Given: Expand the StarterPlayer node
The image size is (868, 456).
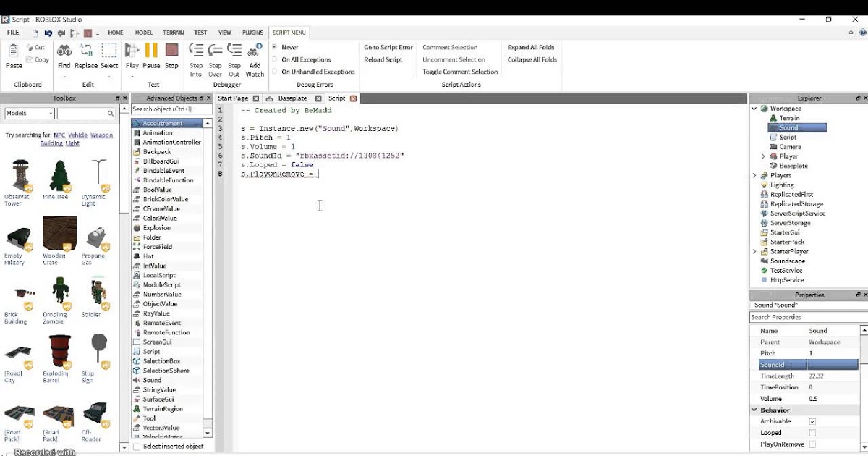Looking at the screenshot, I should pyautogui.click(x=754, y=251).
